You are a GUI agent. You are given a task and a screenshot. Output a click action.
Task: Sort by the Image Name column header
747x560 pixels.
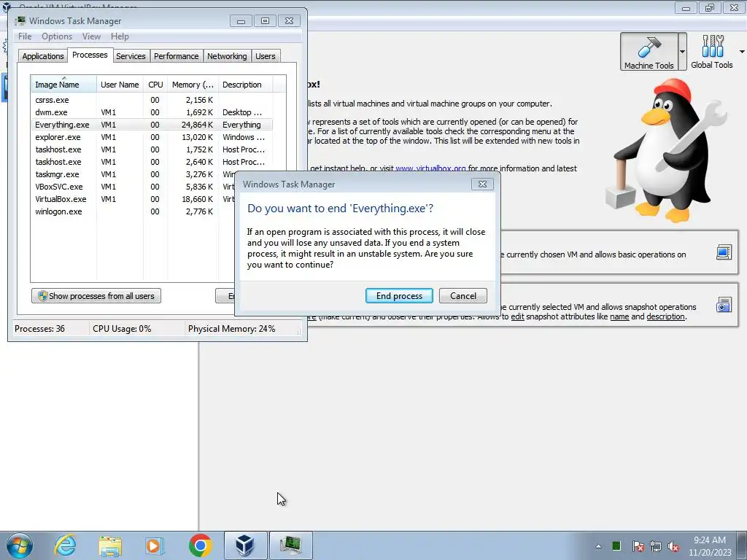[64, 85]
